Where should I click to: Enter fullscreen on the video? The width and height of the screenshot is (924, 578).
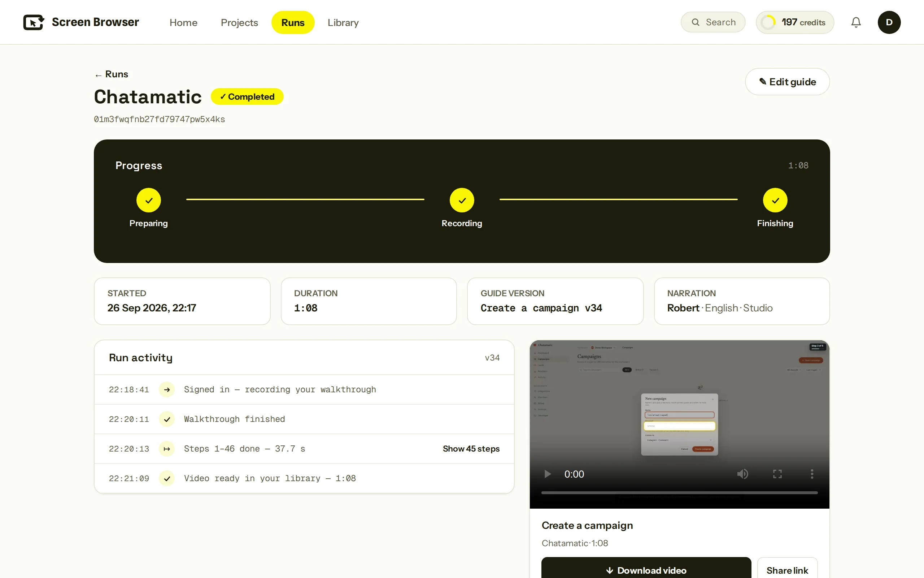[x=777, y=474]
